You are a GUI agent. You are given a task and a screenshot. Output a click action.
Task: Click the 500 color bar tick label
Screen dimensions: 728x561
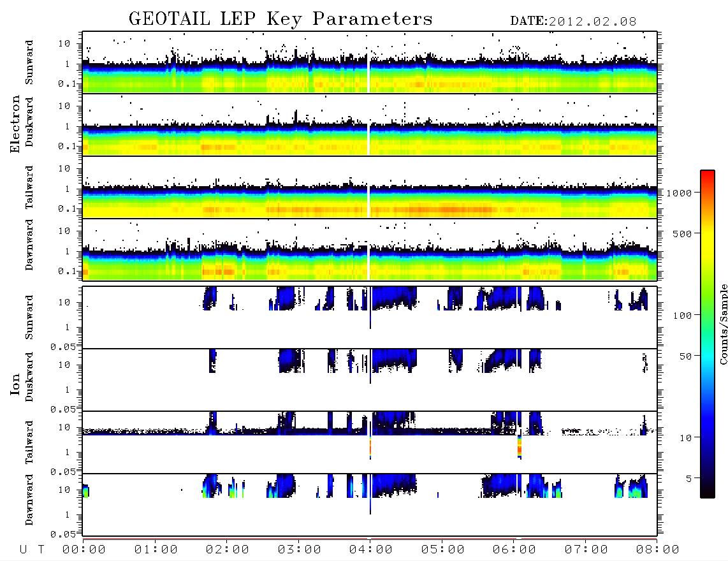pyautogui.click(x=682, y=233)
